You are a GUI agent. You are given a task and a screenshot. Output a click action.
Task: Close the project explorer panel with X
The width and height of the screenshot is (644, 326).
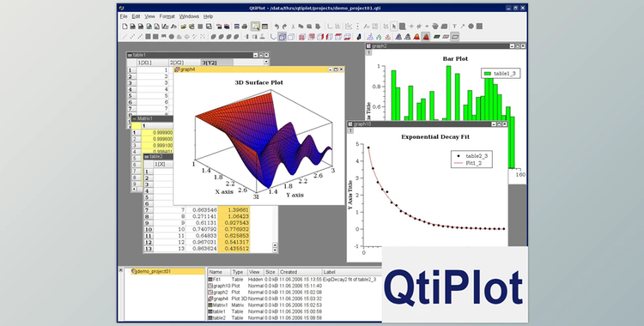(121, 269)
